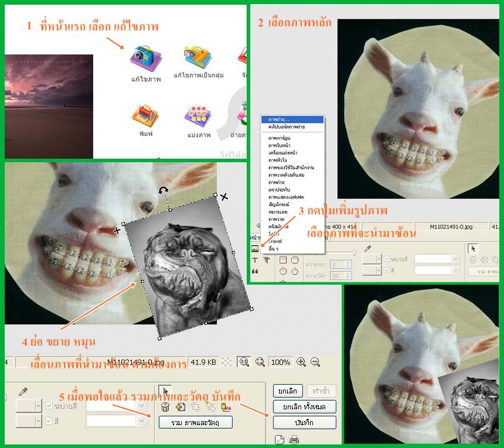Toggle ระบายสี checkbox beside the shape tools
The image size is (504, 448).
387,259
